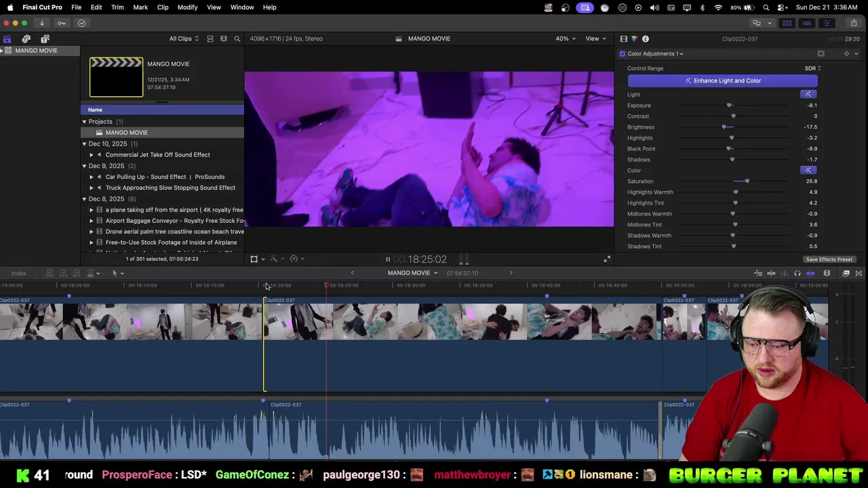Open the Photos and Audio sidebar
This screenshot has width=868, height=488.
[x=26, y=39]
